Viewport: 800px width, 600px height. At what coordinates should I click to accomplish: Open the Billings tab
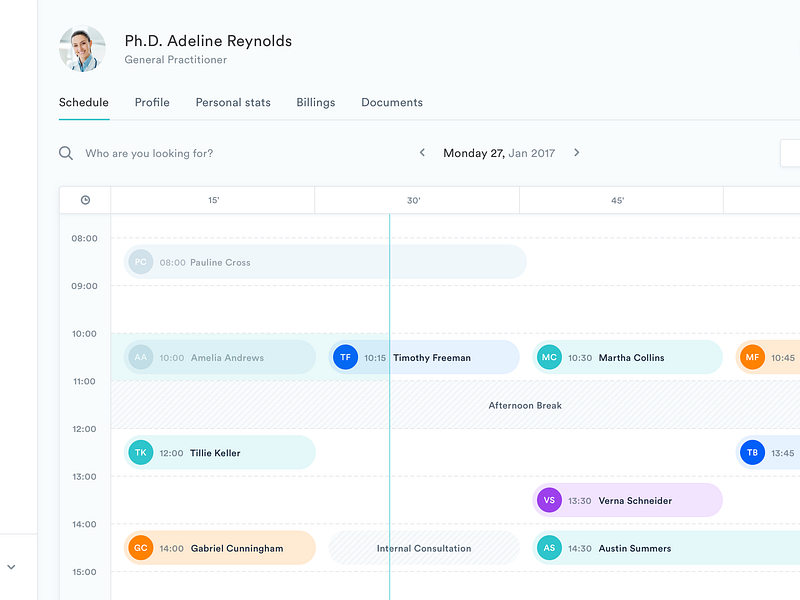click(x=315, y=102)
